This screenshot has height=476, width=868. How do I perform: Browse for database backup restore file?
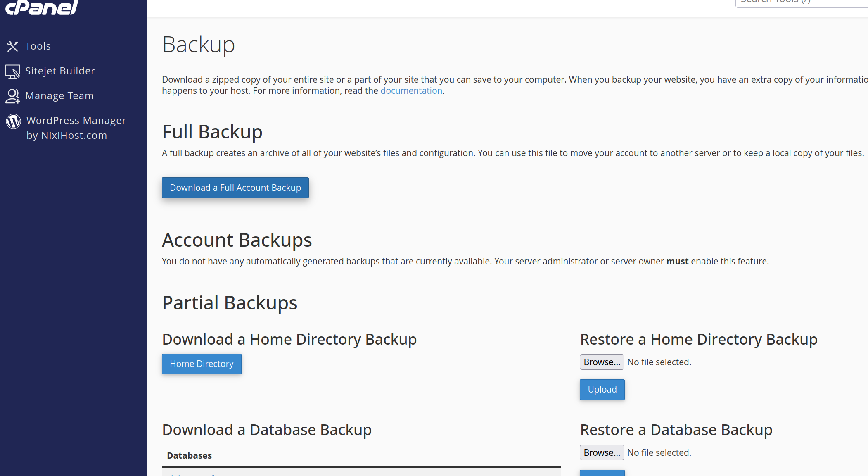[x=602, y=453]
